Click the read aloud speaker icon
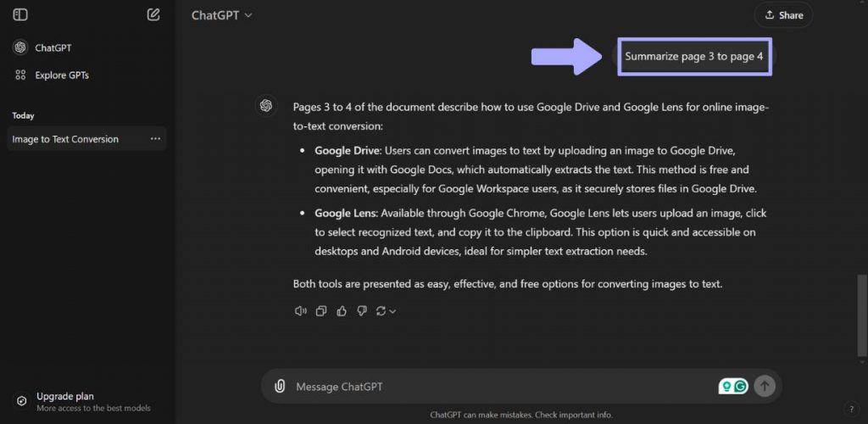 (301, 311)
